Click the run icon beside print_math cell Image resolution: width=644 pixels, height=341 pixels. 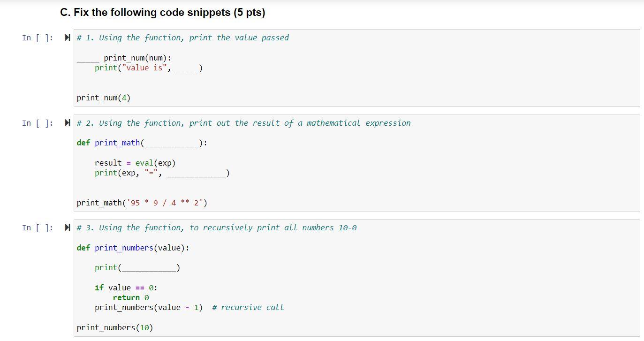[x=68, y=123]
